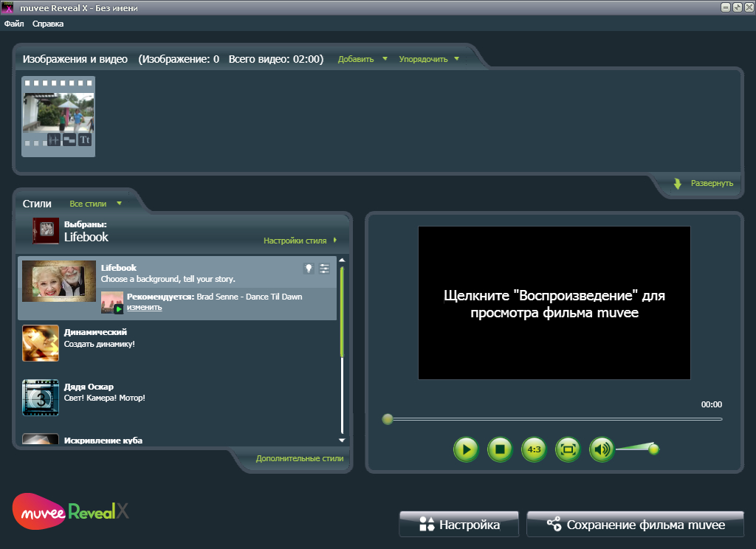Click the lightbulb tips icon for Lifebook
The width and height of the screenshot is (756, 549).
[x=309, y=269]
